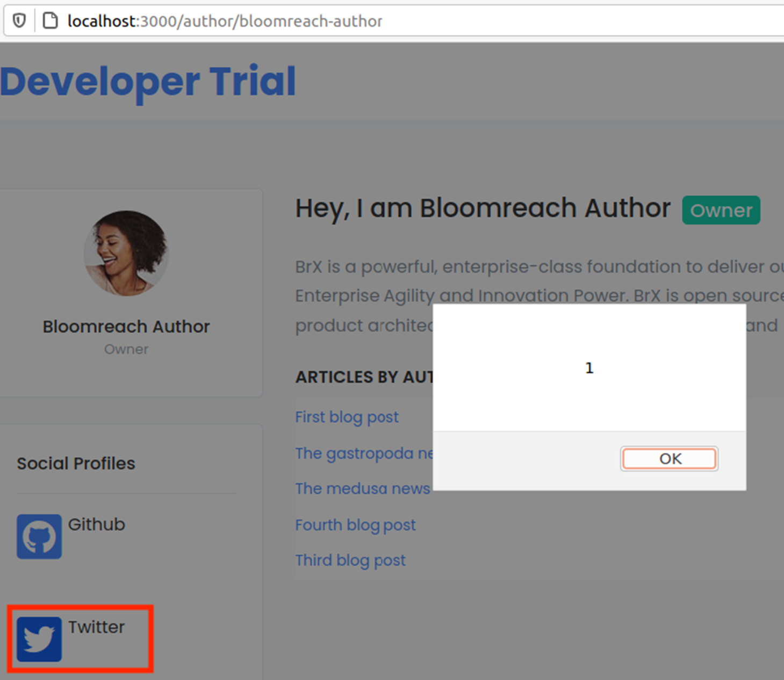Click the OK button in alert dialog
The image size is (784, 680).
(669, 459)
